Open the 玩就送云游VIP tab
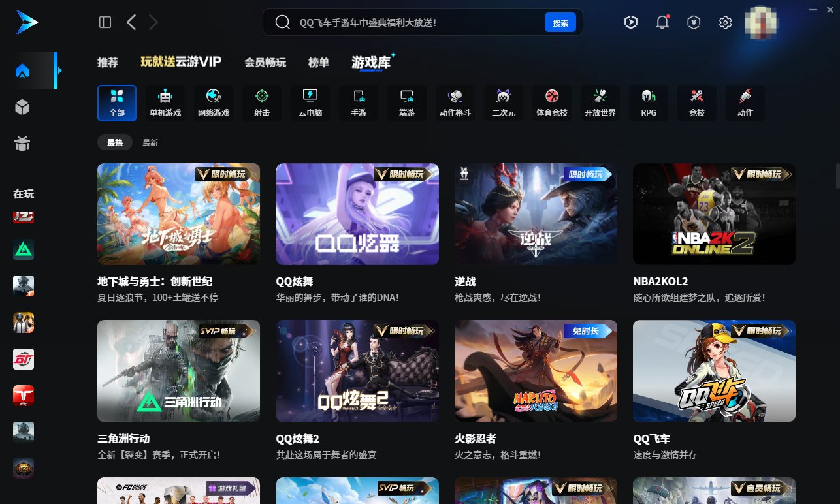Image resolution: width=840 pixels, height=504 pixels. coord(181,62)
